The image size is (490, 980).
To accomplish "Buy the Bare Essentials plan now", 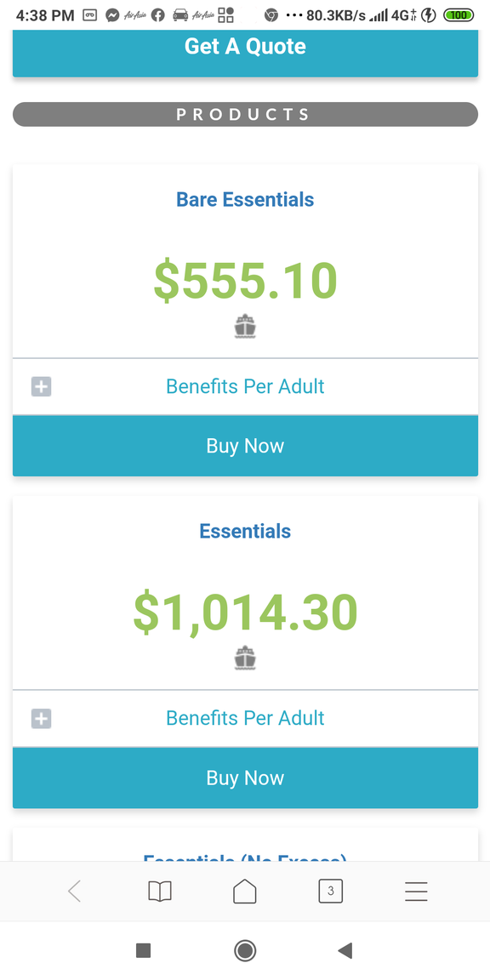I will 245,446.
